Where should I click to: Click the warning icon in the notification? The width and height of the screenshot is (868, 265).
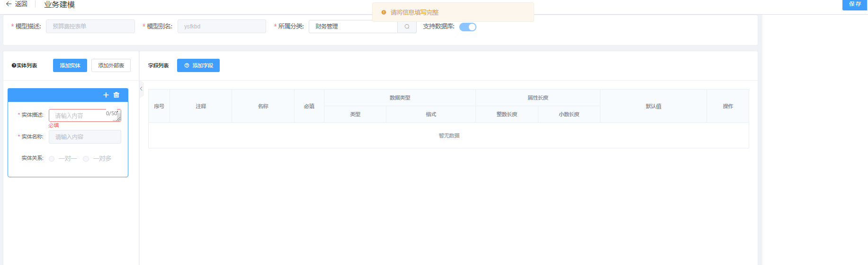tap(384, 12)
